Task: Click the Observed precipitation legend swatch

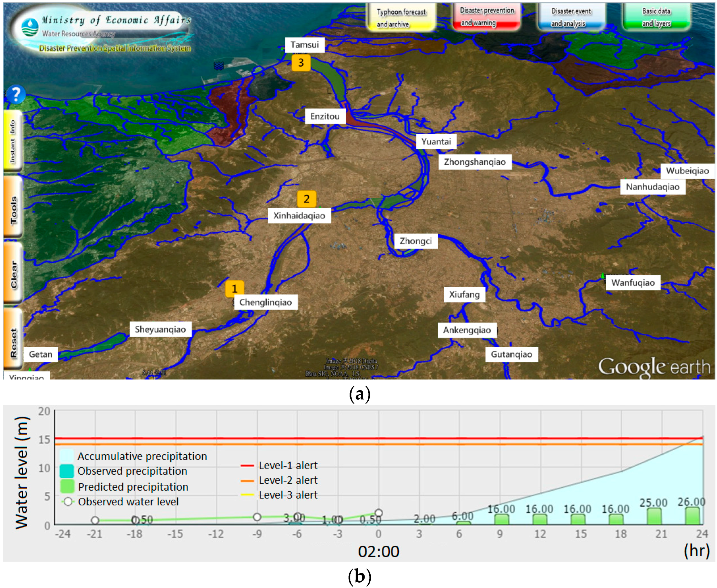Action: (x=67, y=471)
